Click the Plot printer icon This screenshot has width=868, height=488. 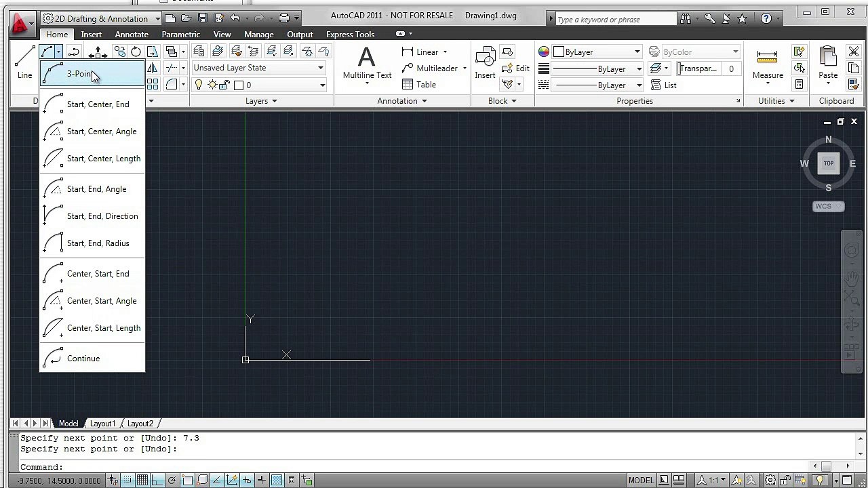(x=284, y=18)
